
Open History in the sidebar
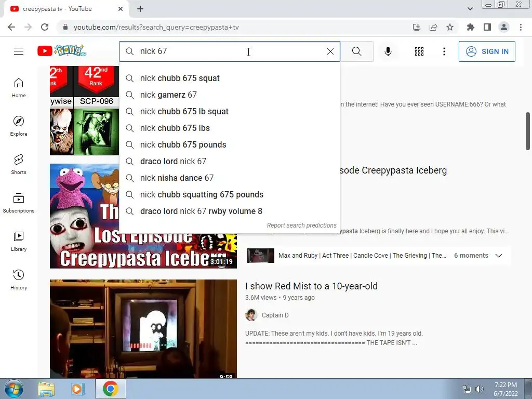point(19,280)
